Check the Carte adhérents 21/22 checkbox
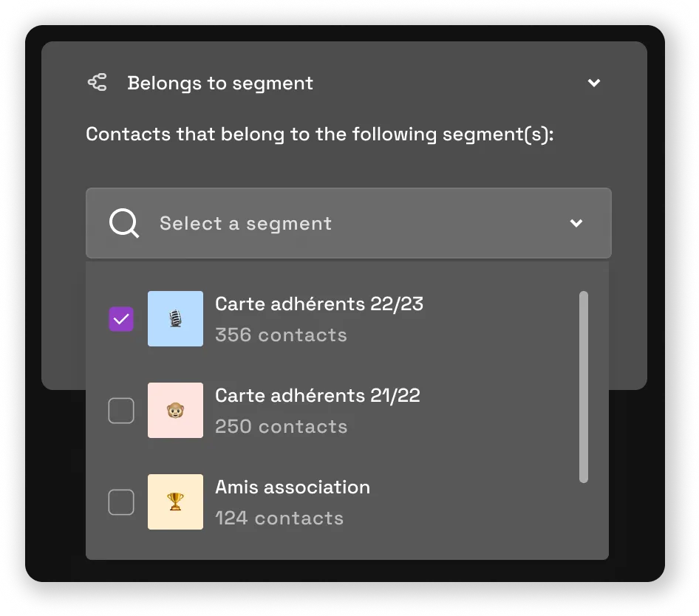699x616 pixels. point(120,410)
